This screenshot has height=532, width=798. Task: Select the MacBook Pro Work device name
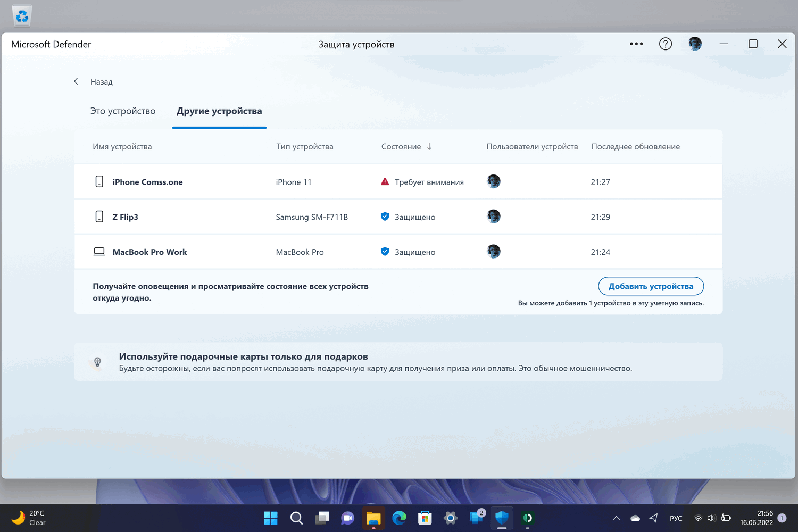coord(149,252)
